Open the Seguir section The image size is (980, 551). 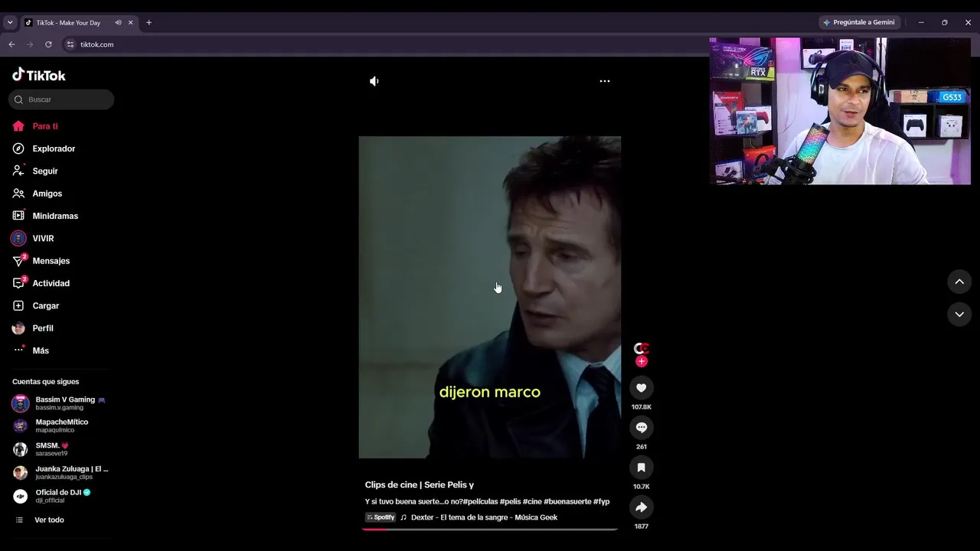35,171
